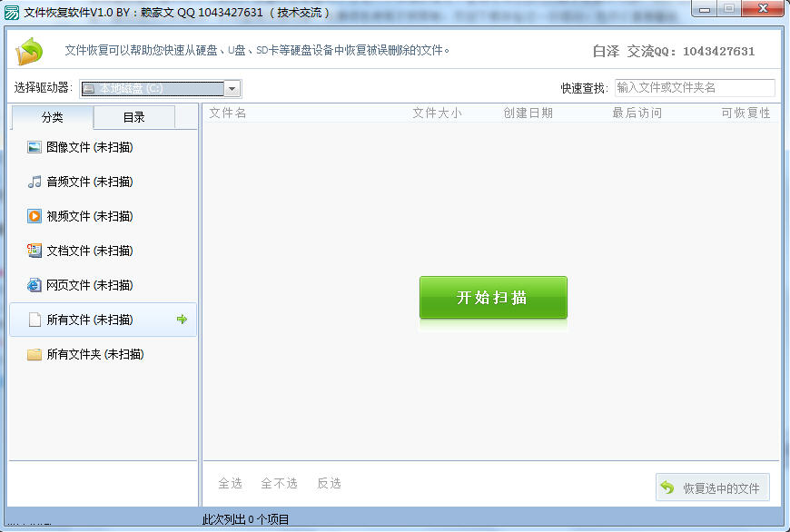
Task: Click the app logo icon in title bar
Action: pyautogui.click(x=11, y=12)
